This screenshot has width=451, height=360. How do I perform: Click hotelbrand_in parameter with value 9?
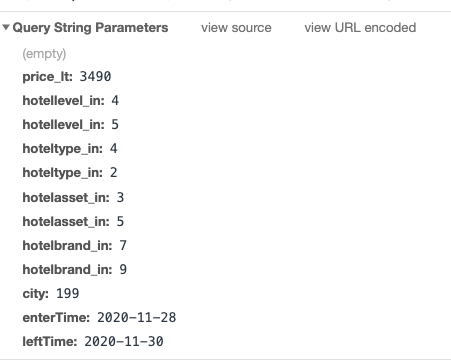[75, 270]
